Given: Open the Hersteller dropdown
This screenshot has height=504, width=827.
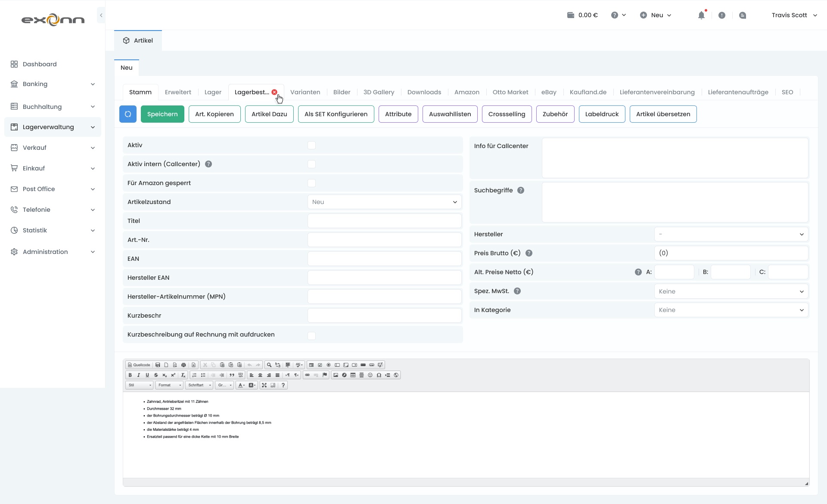Looking at the screenshot, I should click(x=731, y=234).
